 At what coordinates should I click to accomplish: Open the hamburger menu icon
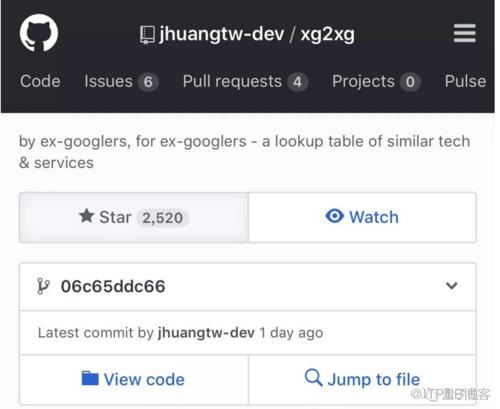coord(465,33)
